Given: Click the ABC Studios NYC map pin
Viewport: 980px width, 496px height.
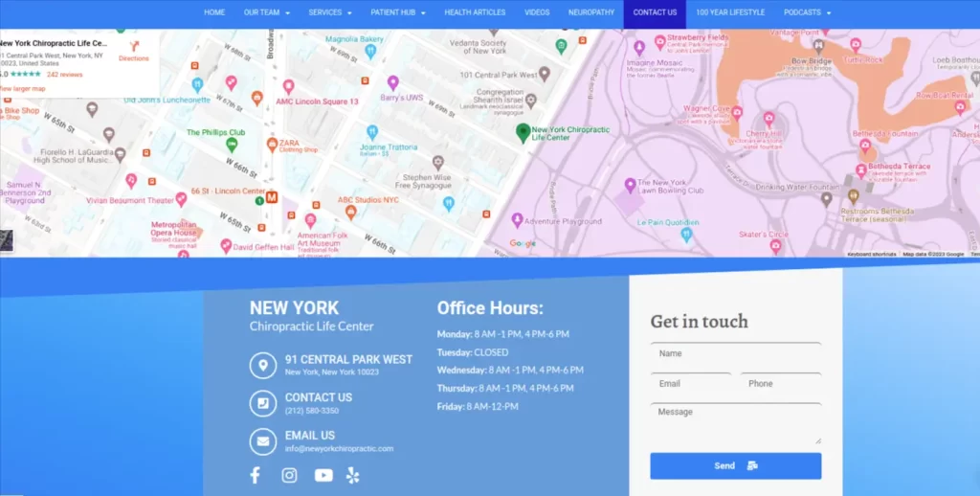Looking at the screenshot, I should 350,213.
